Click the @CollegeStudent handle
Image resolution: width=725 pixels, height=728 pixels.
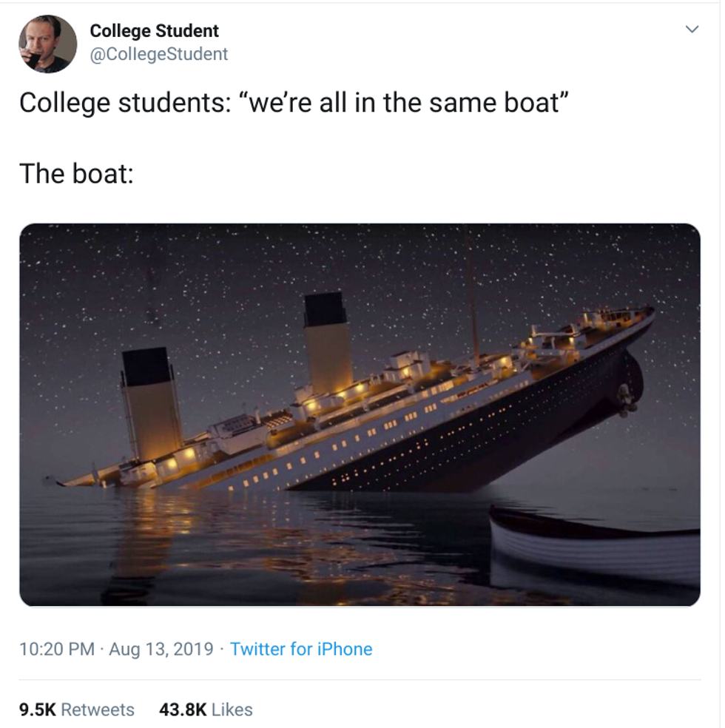pos(158,54)
